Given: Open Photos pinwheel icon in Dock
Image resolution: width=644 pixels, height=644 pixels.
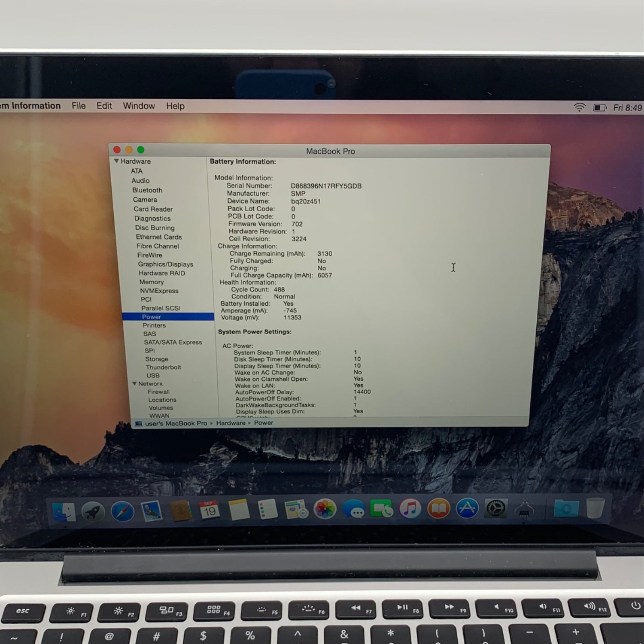Looking at the screenshot, I should click(325, 509).
